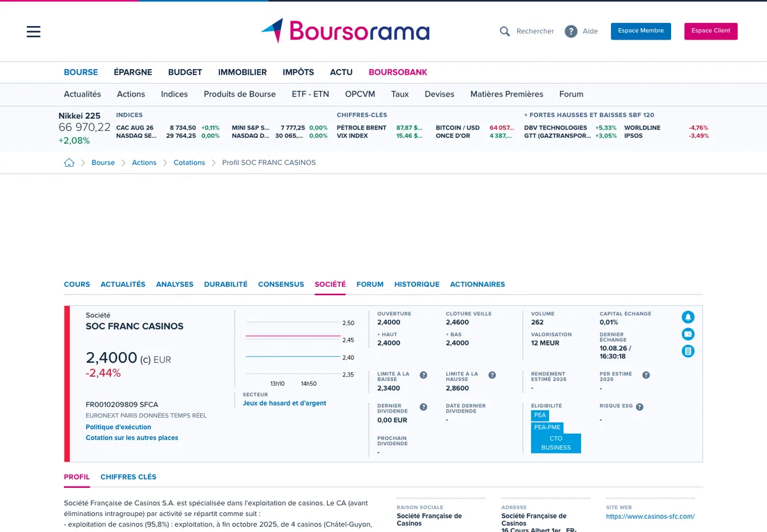Select the BOURSE main menu
767x532 pixels.
(x=81, y=72)
